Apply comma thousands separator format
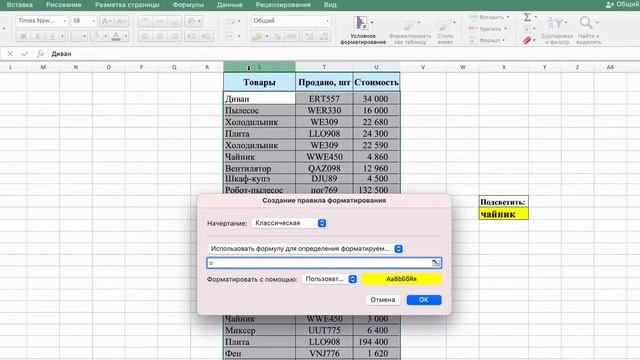The image size is (640, 360). point(291,36)
